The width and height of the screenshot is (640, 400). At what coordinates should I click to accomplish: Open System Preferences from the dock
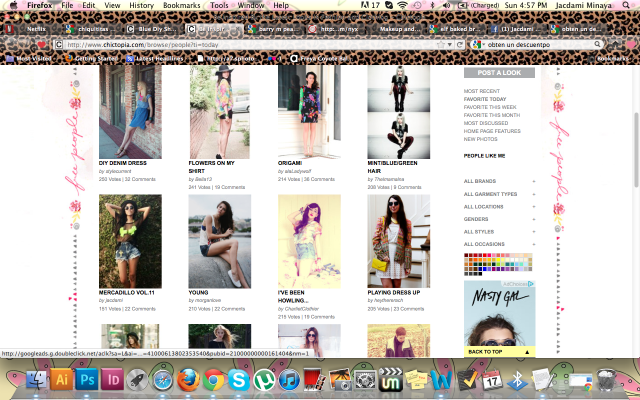click(x=365, y=380)
